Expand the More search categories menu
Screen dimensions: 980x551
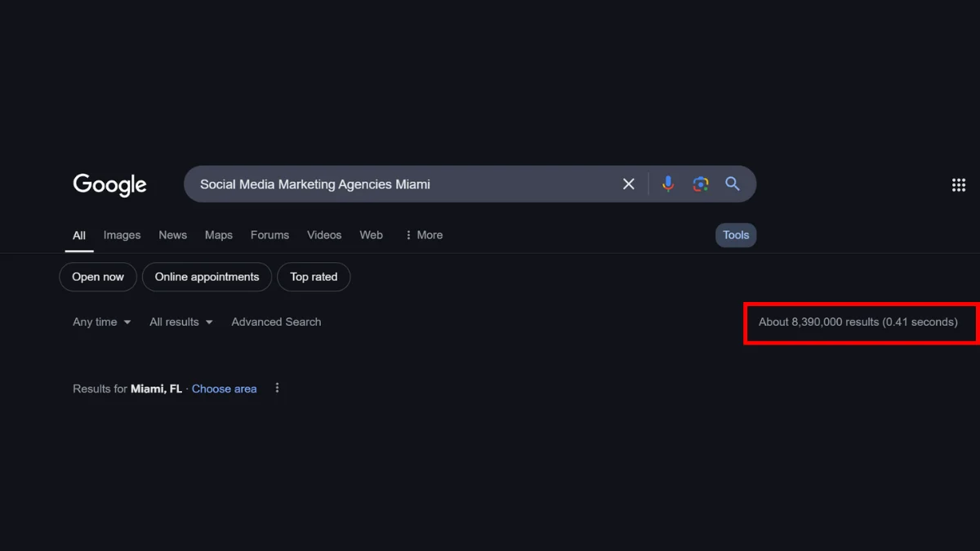click(x=423, y=235)
